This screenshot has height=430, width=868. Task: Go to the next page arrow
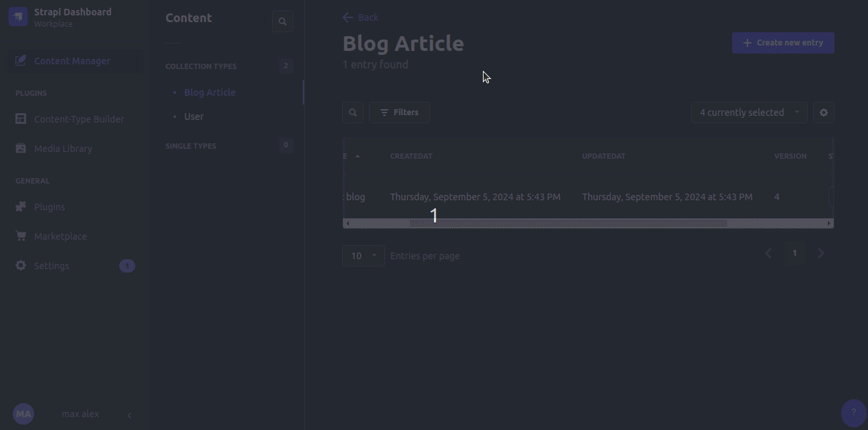point(821,253)
